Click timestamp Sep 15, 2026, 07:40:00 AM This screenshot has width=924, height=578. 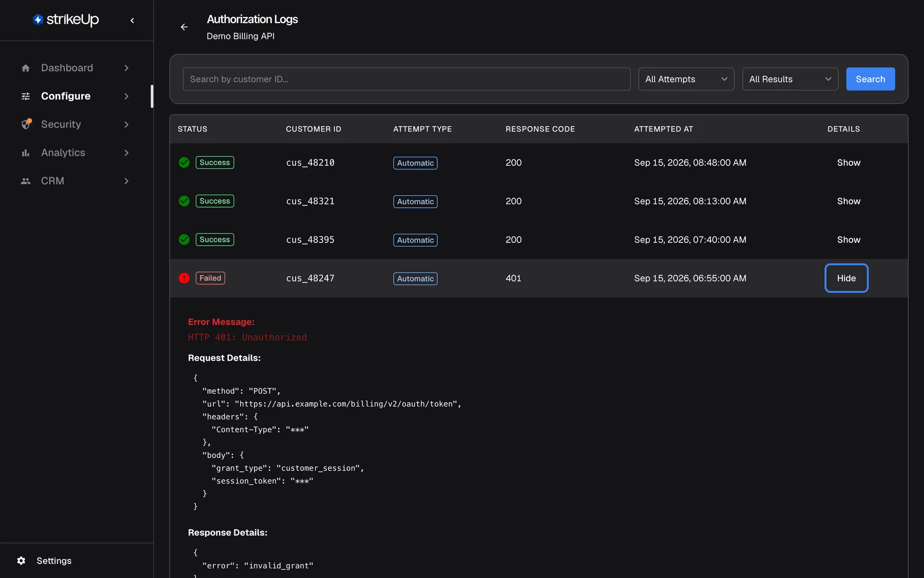690,239
